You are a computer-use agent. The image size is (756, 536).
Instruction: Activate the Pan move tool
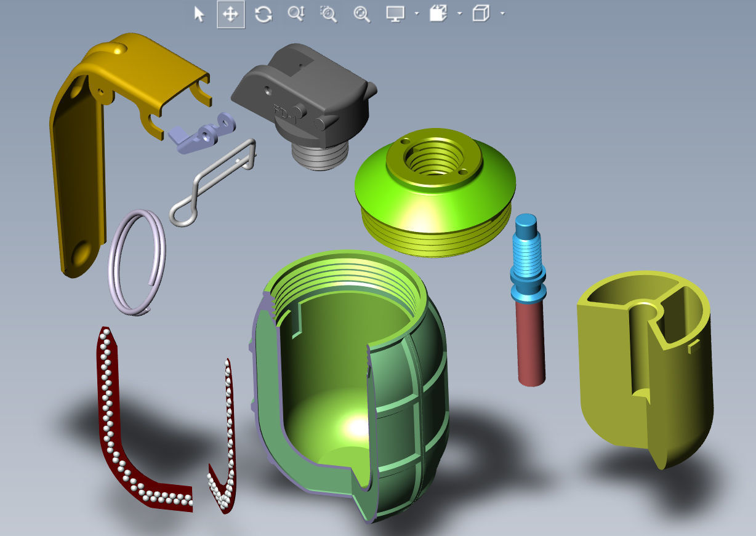click(x=231, y=14)
